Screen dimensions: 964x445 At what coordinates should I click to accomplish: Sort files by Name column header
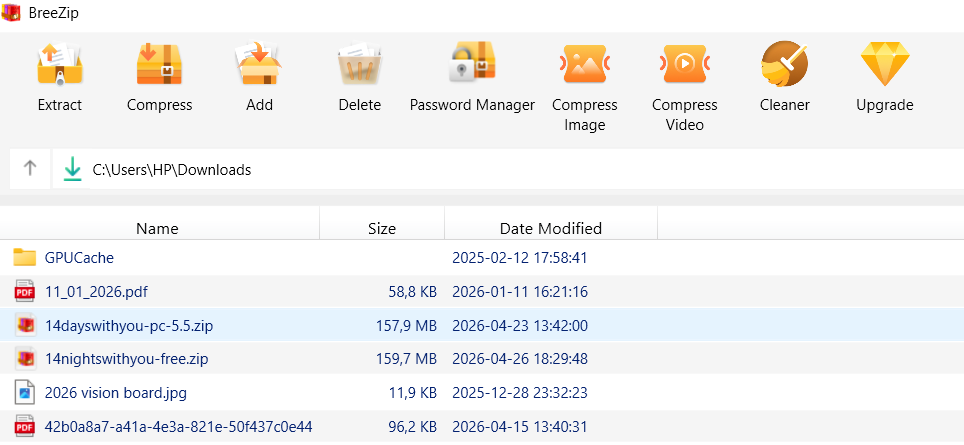[x=157, y=228]
